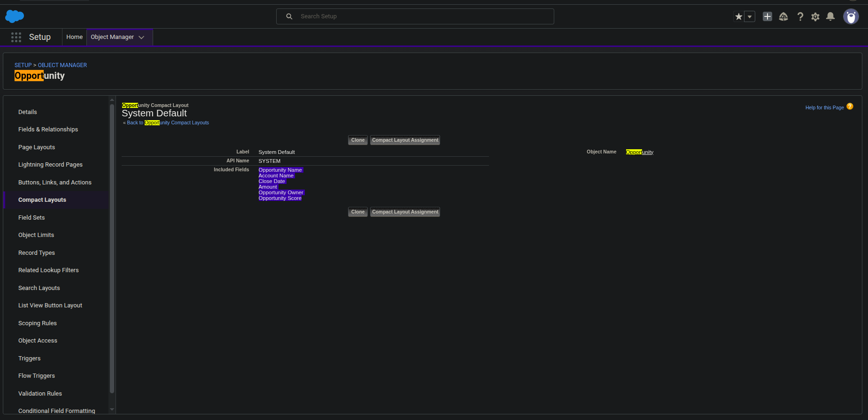
Task: Click the sidebar scroll up arrow
Action: (112, 99)
